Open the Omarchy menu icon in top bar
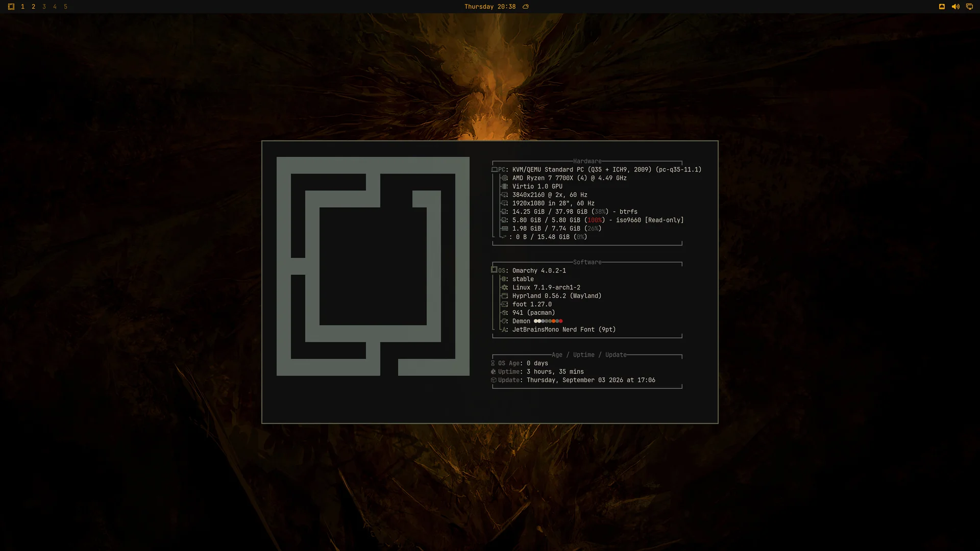Viewport: 980px width, 551px height. 11,7
